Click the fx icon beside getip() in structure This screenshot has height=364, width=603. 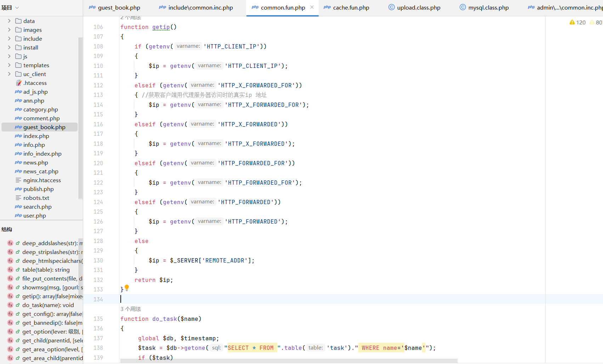point(10,296)
